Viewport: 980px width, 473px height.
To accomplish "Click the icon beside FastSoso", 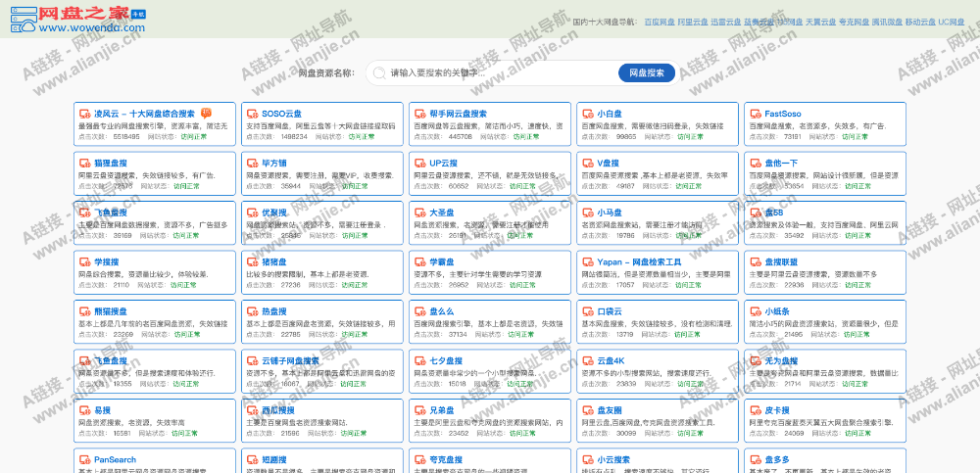I will click(x=756, y=114).
